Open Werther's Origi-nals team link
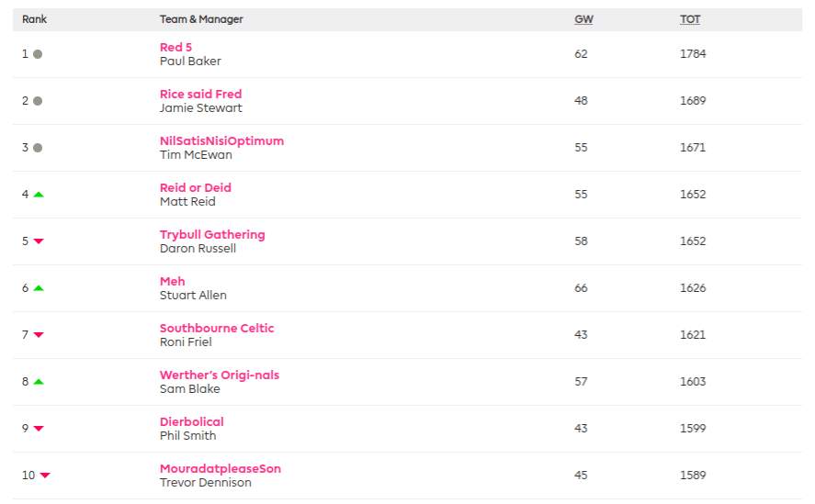Screen dimensions: 815x504 220,375
